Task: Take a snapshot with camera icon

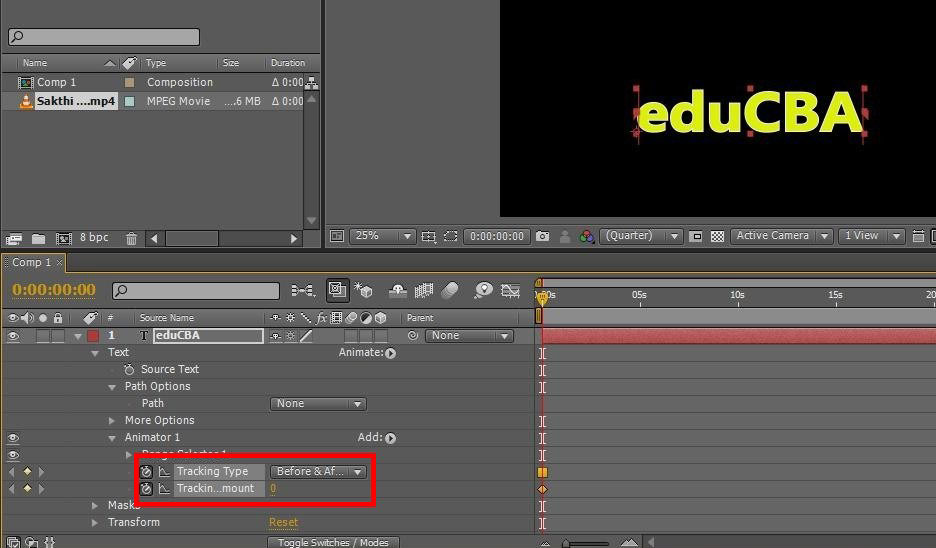Action: coord(542,236)
